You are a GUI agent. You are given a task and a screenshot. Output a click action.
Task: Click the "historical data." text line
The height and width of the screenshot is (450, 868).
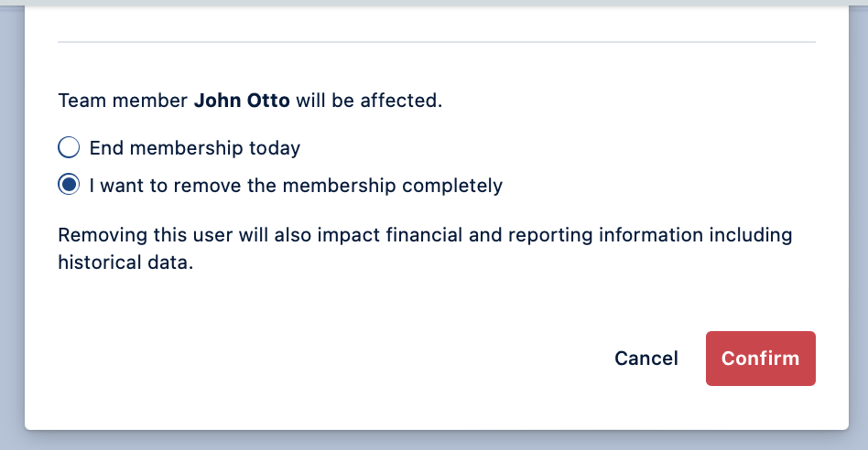click(x=125, y=262)
